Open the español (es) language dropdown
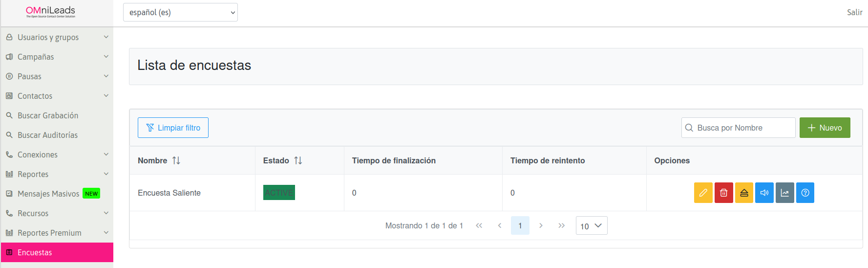The image size is (868, 268). [x=180, y=12]
